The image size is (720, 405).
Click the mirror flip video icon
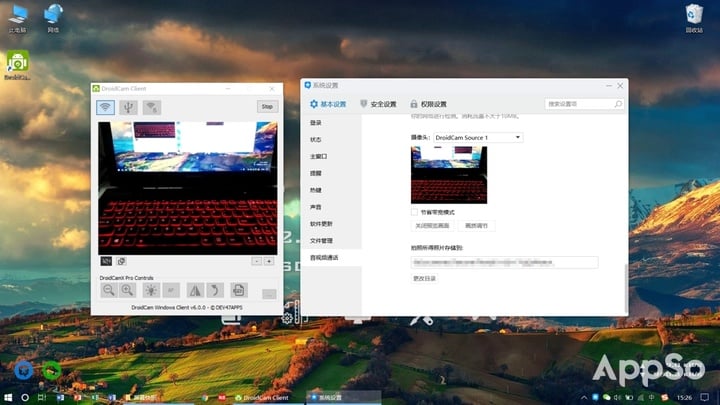click(195, 290)
